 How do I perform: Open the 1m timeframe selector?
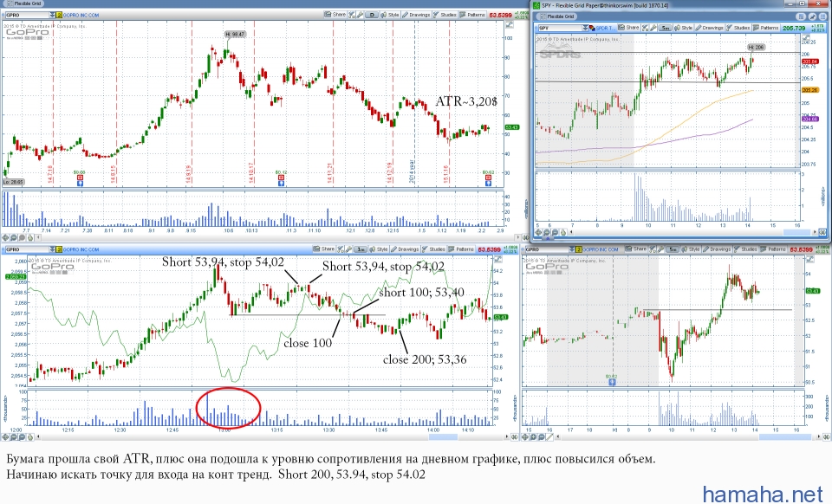pos(361,249)
